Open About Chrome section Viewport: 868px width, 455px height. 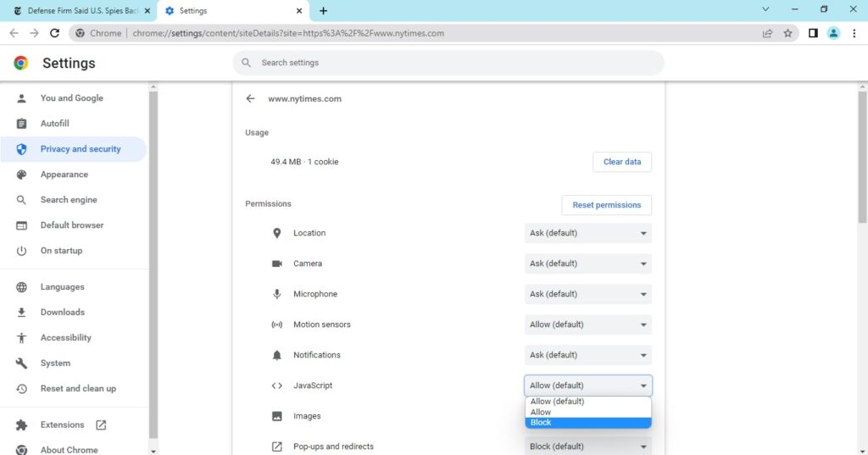(x=70, y=449)
